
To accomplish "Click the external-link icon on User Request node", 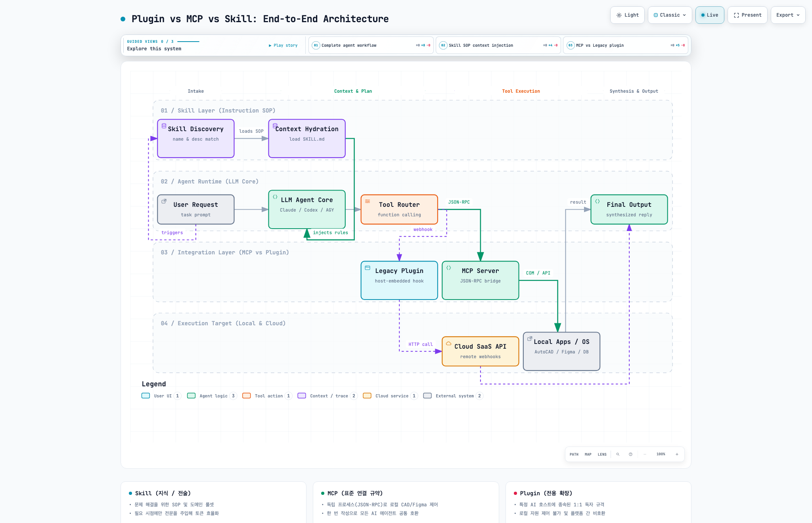I will (164, 201).
